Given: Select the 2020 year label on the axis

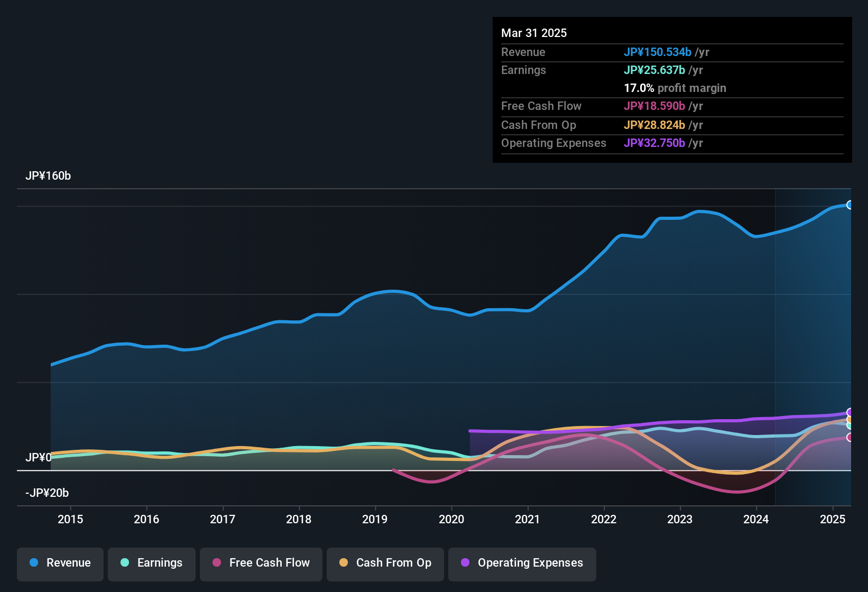Looking at the screenshot, I should [x=452, y=520].
